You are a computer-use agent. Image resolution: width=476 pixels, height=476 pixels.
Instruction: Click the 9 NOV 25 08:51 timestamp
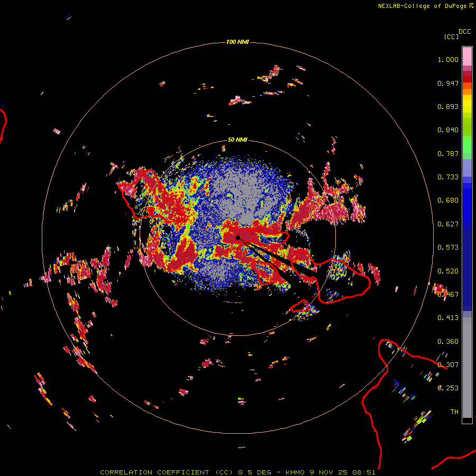342,472
